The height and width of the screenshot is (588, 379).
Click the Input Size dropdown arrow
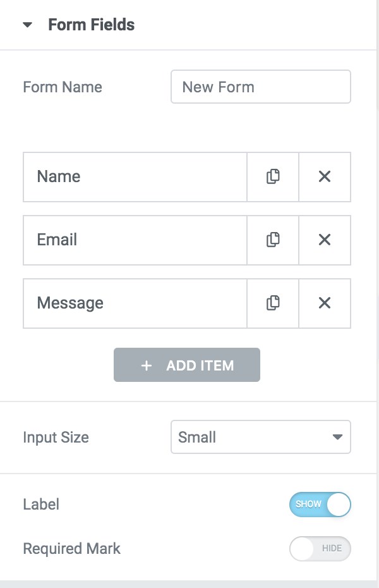pos(337,437)
